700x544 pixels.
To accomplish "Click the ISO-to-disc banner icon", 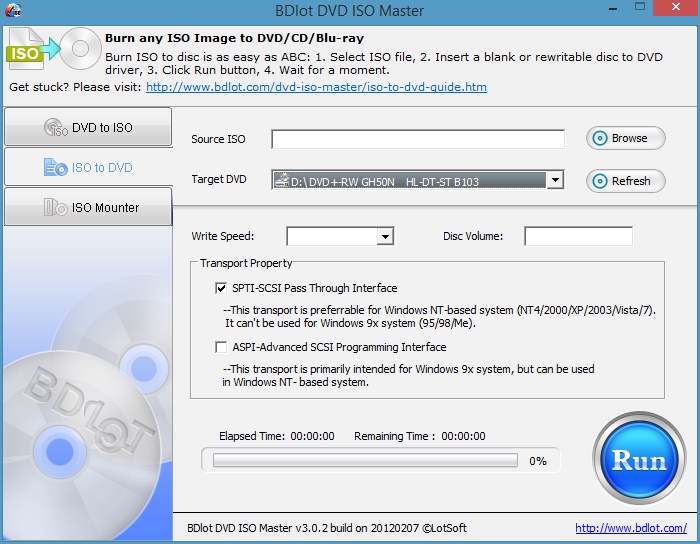I will (x=54, y=49).
